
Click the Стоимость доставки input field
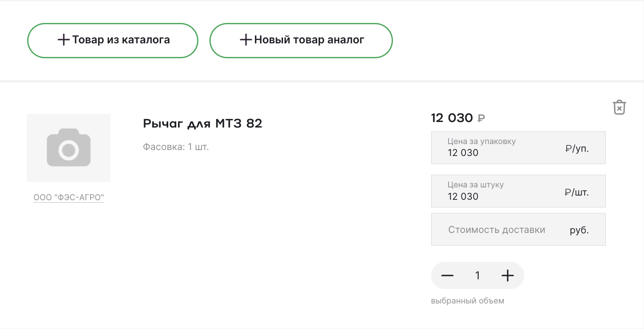pos(518,229)
